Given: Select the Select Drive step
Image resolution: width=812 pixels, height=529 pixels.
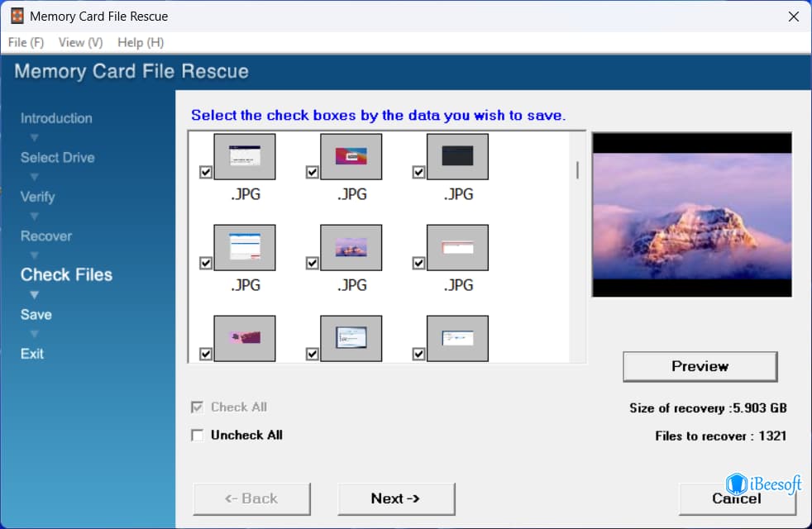Looking at the screenshot, I should coord(57,157).
